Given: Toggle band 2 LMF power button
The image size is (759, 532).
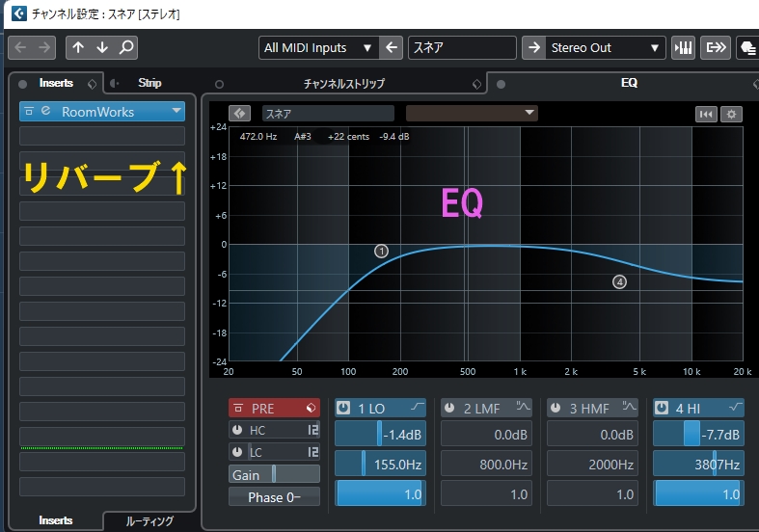Looking at the screenshot, I should click(449, 408).
